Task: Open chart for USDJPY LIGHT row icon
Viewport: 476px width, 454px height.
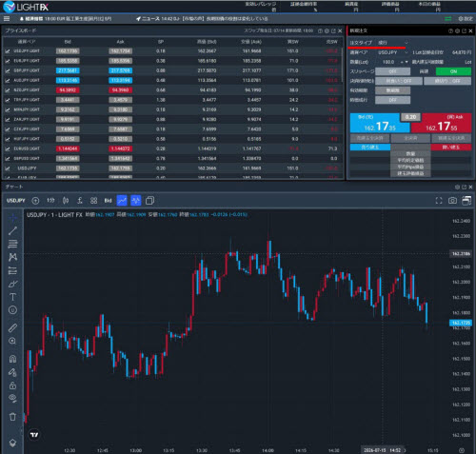Action: pos(8,51)
